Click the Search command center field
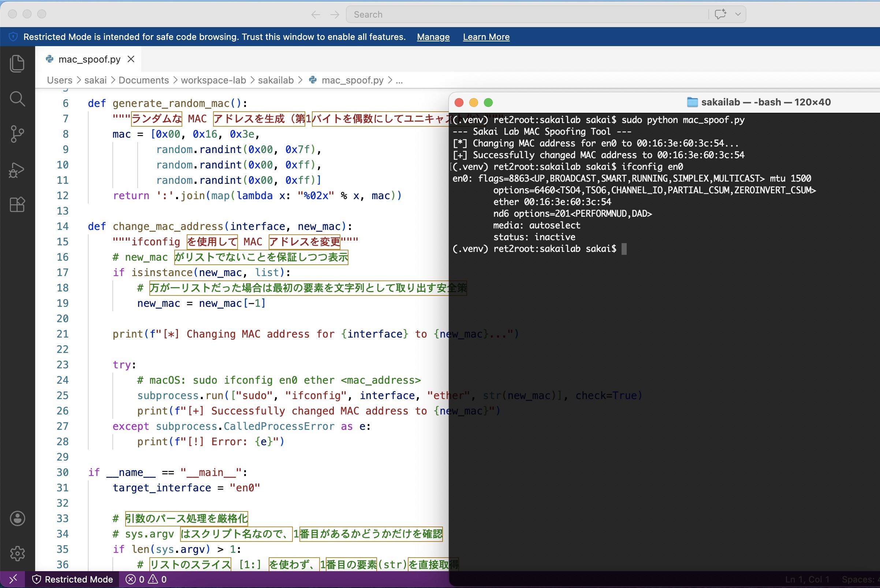 coord(525,15)
